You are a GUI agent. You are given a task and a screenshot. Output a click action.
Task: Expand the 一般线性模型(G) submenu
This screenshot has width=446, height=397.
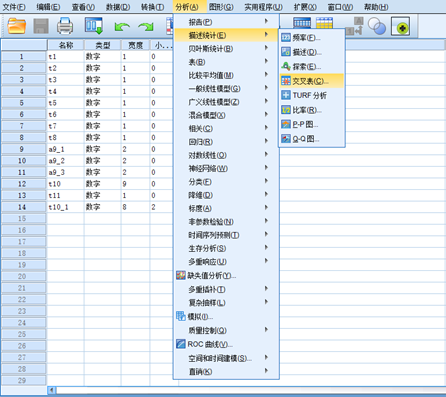point(226,89)
